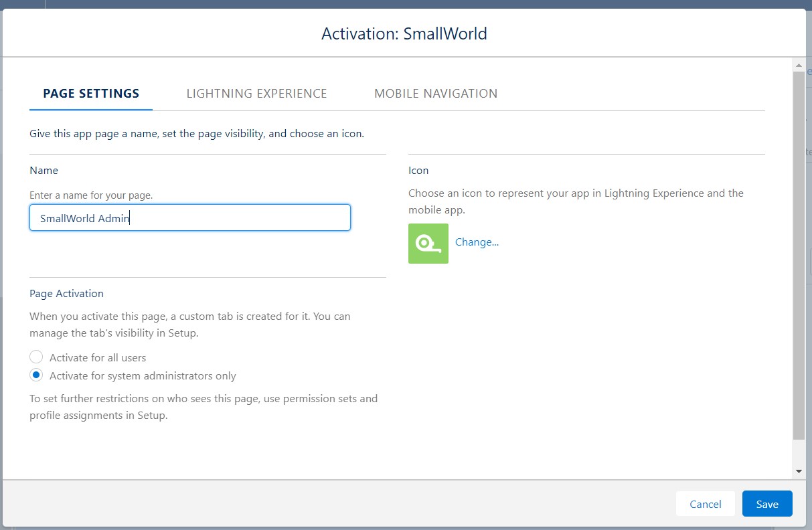Select the PAGE SETTINGS tab

tap(90, 94)
